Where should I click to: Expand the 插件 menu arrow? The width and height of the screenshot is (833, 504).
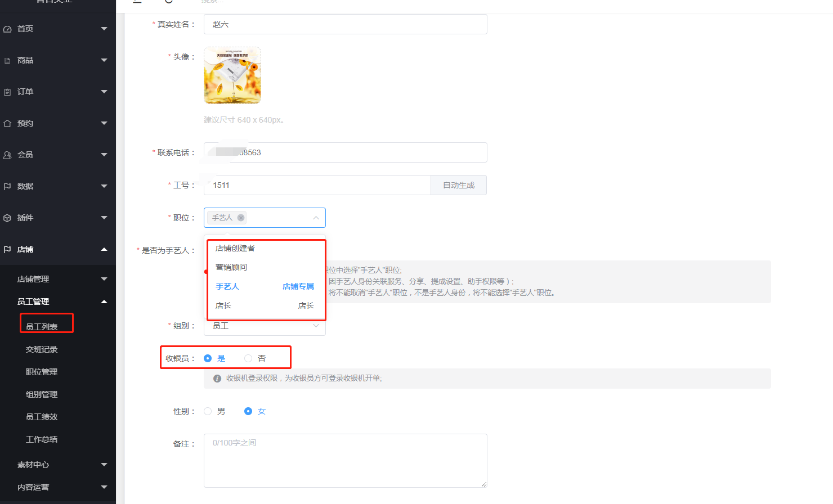104,218
